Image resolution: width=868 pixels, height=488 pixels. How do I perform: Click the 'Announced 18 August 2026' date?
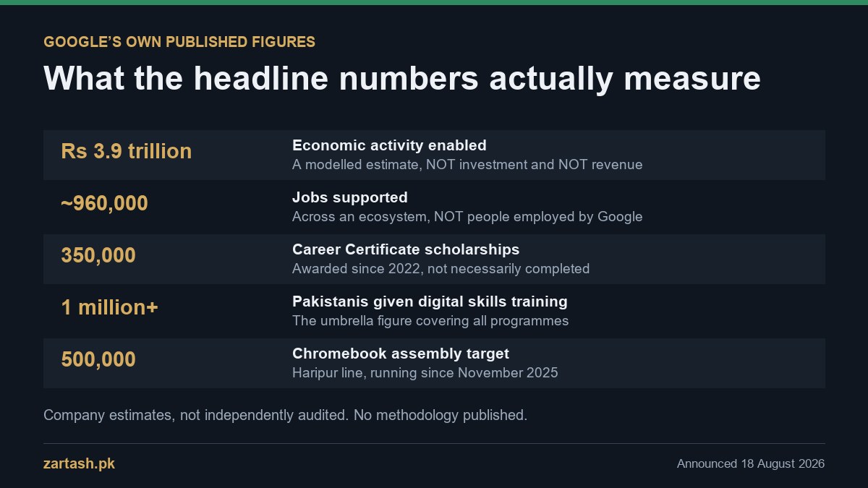(x=751, y=464)
